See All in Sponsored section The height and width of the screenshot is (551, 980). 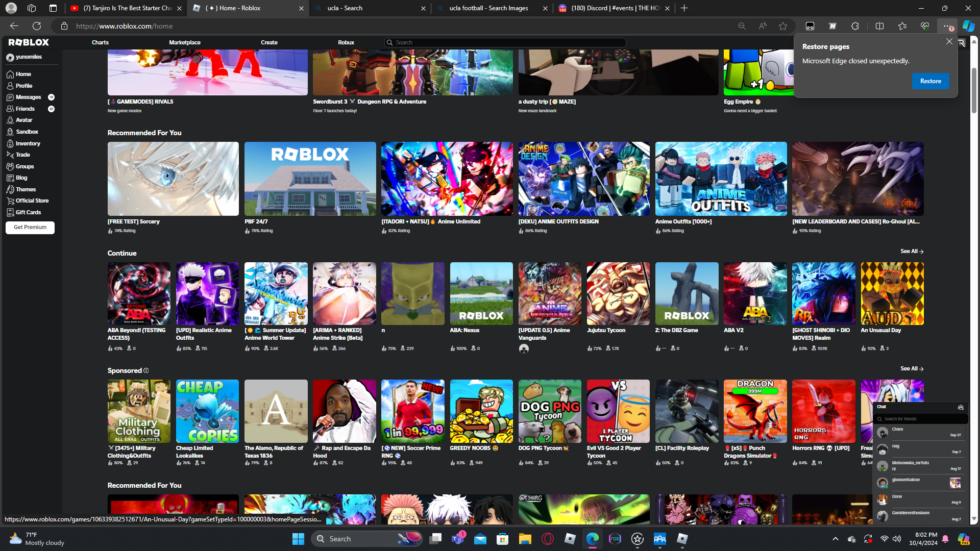coord(912,369)
